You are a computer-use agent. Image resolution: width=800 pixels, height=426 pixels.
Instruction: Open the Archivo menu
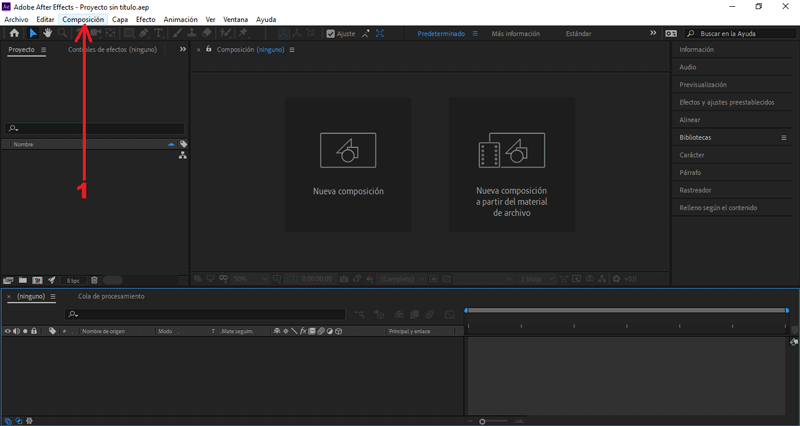16,19
